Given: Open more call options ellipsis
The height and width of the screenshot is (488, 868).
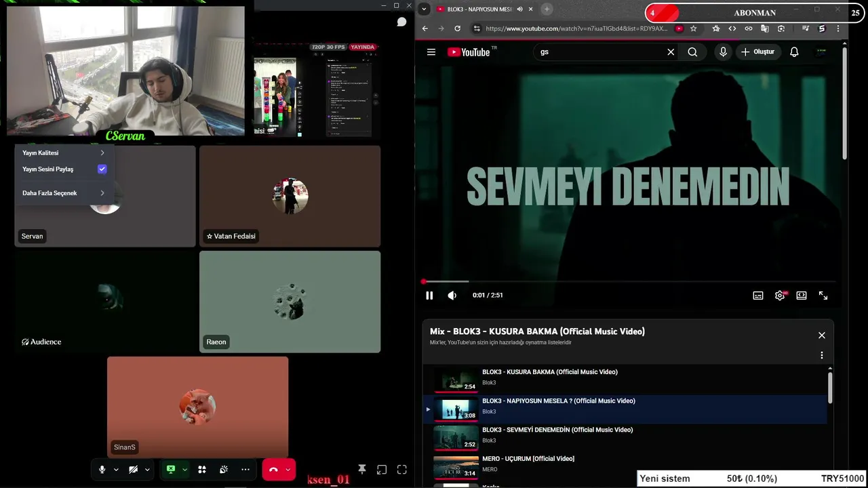Looking at the screenshot, I should click(x=245, y=469).
